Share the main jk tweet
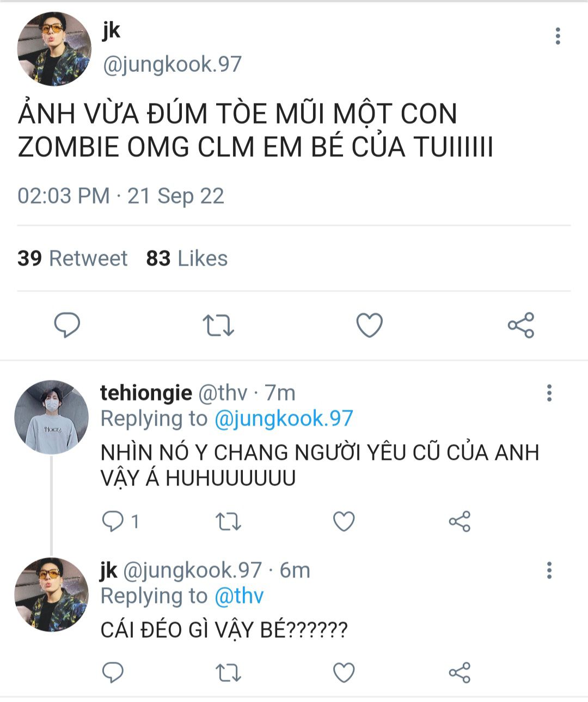588x702 pixels. pyautogui.click(x=521, y=325)
